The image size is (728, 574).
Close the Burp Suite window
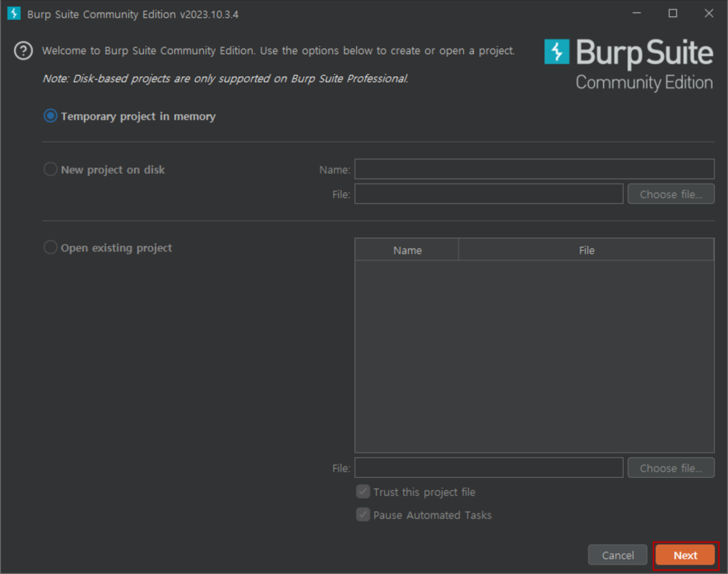pos(709,13)
